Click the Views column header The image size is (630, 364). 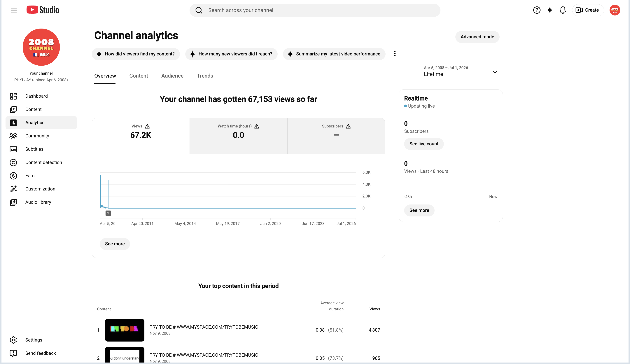click(x=374, y=309)
